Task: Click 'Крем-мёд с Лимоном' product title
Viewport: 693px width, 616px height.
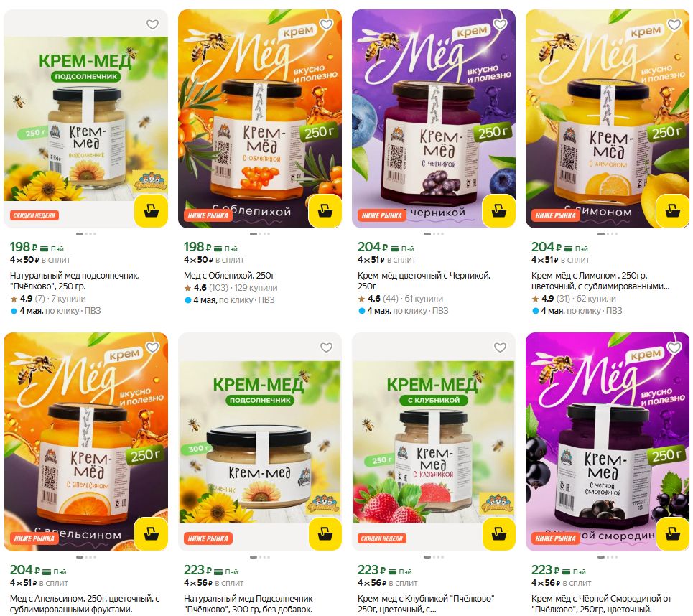Action: coord(600,281)
